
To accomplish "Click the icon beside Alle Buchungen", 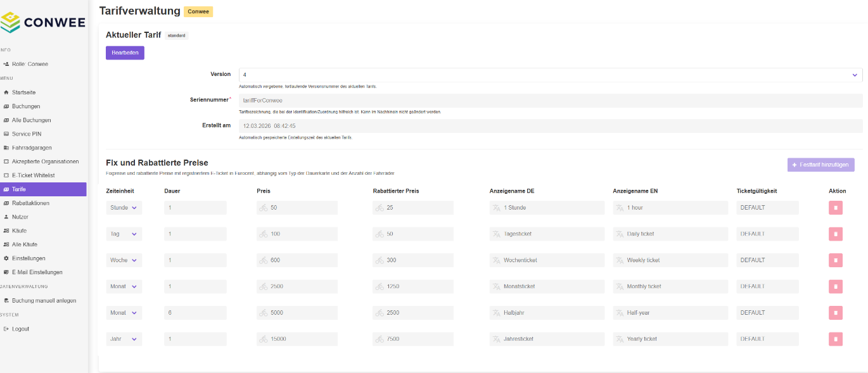I will coord(6,120).
